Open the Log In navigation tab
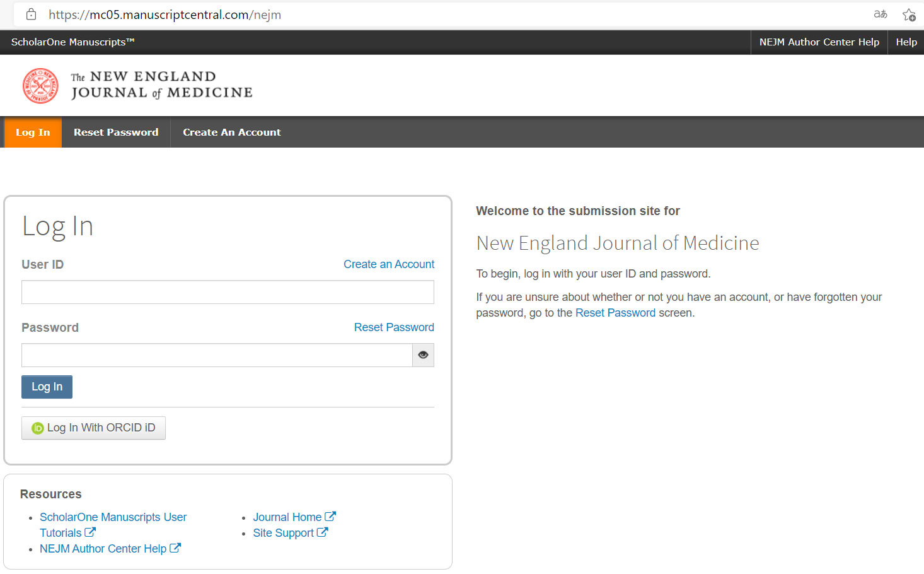 tap(33, 132)
